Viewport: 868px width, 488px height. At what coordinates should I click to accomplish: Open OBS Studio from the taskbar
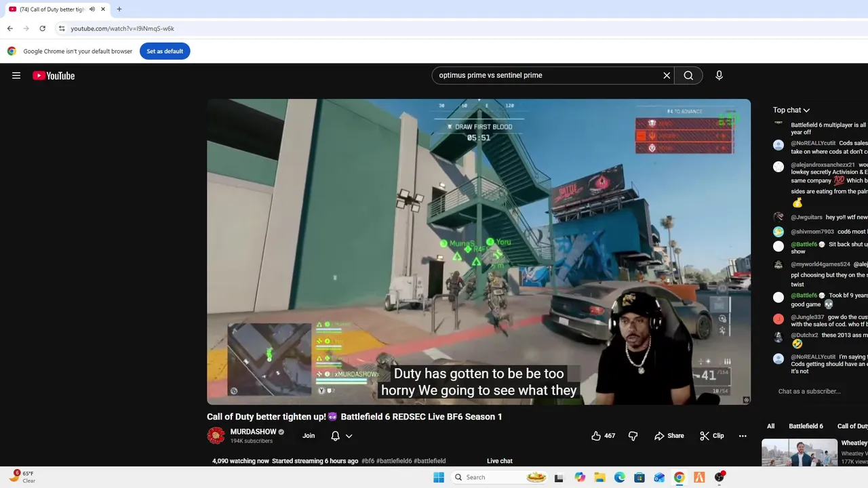pos(719,477)
